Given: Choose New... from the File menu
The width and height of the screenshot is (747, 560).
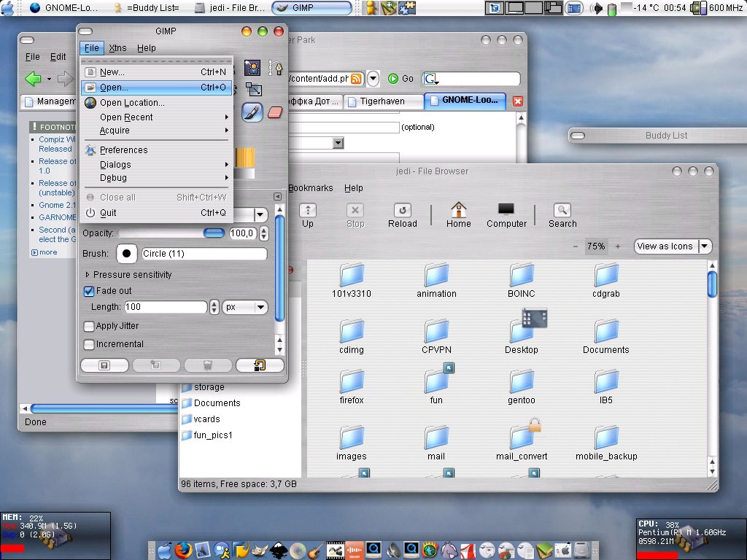Looking at the screenshot, I should 156,72.
